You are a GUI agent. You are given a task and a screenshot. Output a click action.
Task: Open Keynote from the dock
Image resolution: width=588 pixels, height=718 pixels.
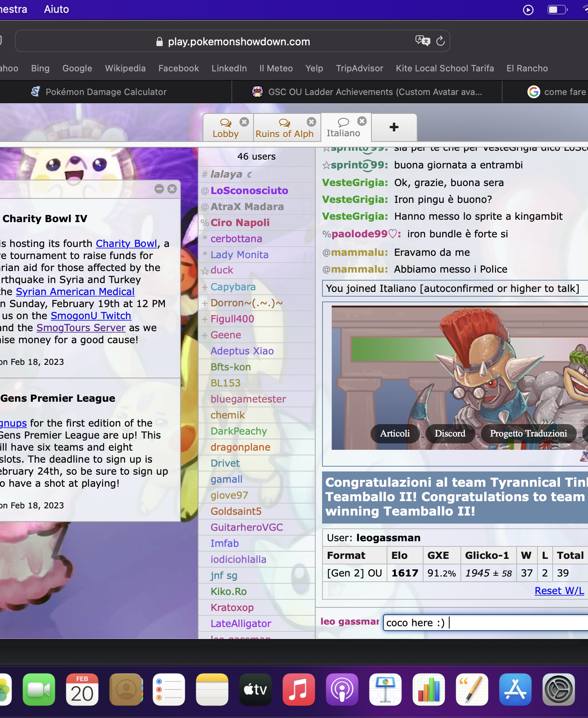point(385,689)
